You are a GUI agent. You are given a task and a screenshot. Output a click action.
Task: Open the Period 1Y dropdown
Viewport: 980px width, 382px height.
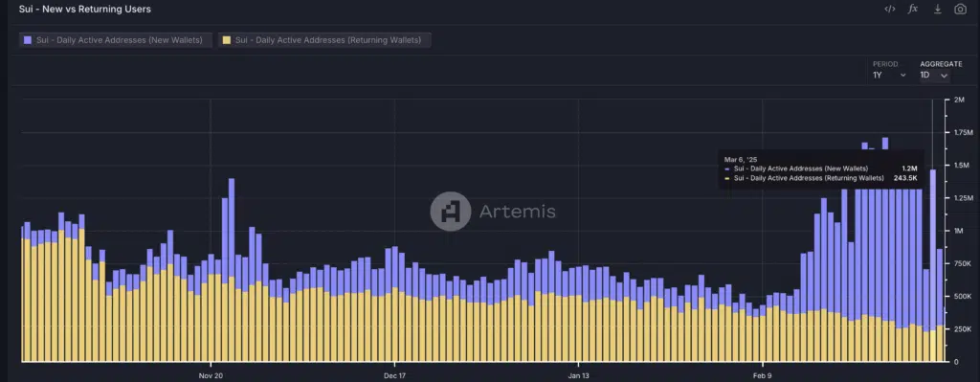(889, 75)
